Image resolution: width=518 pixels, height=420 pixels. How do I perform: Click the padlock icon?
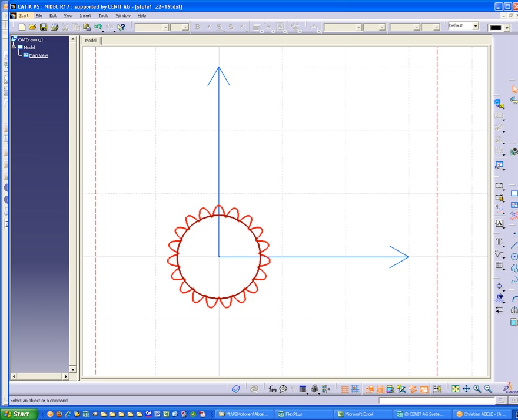click(314, 389)
